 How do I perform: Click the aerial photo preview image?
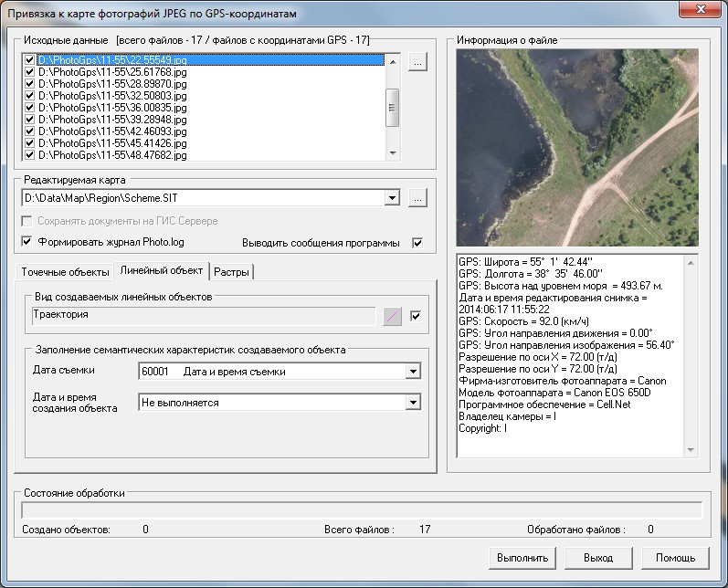[575, 148]
